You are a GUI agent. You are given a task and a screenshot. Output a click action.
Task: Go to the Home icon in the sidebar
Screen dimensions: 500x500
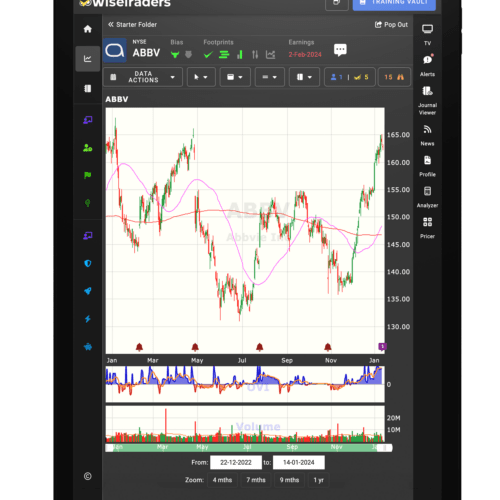[88, 29]
